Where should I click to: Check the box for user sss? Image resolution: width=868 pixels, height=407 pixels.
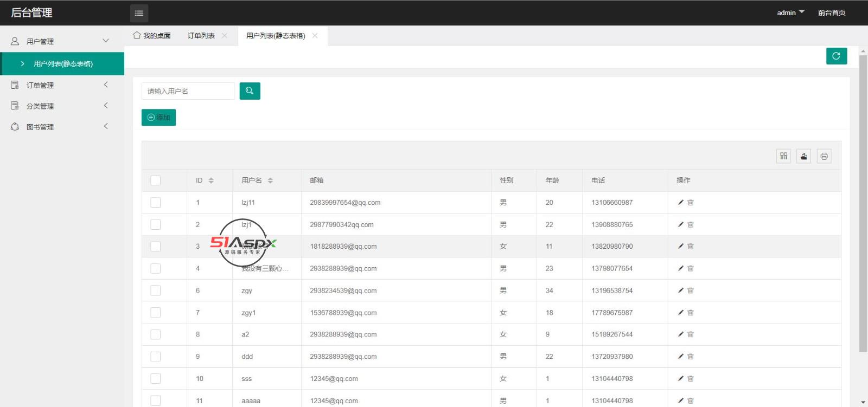156,379
